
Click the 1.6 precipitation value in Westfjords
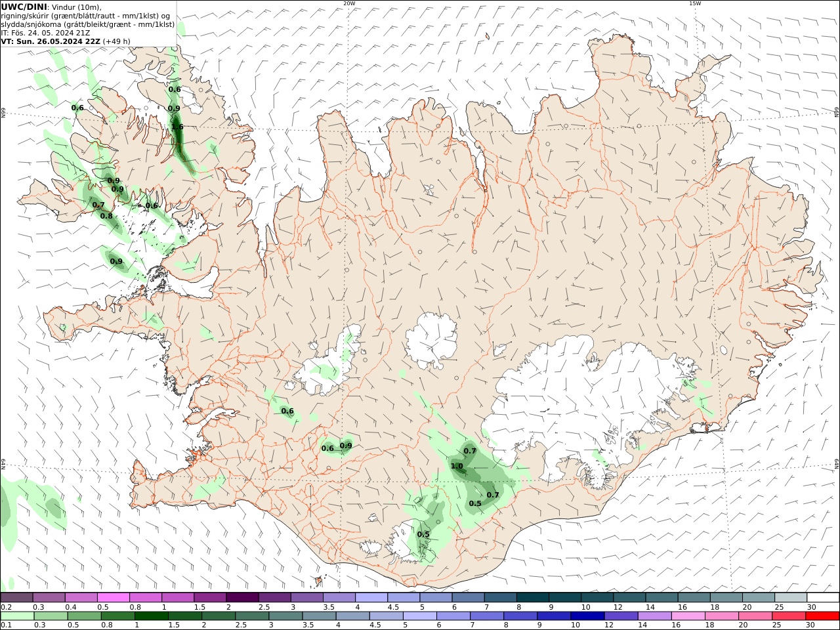tap(177, 127)
